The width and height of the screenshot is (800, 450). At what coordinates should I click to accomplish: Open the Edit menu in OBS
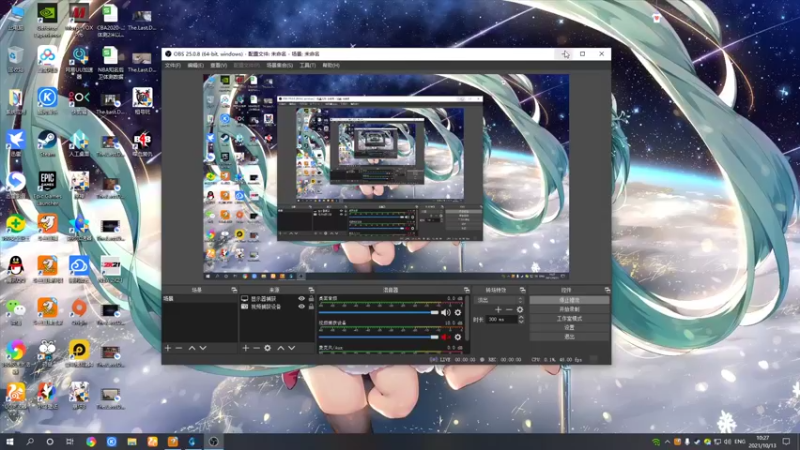(x=195, y=65)
